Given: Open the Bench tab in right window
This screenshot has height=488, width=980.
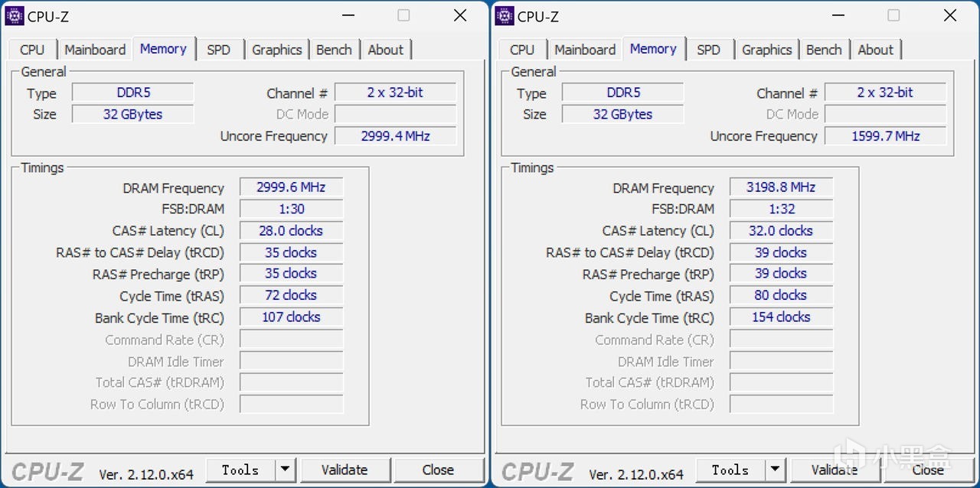Looking at the screenshot, I should [x=824, y=50].
